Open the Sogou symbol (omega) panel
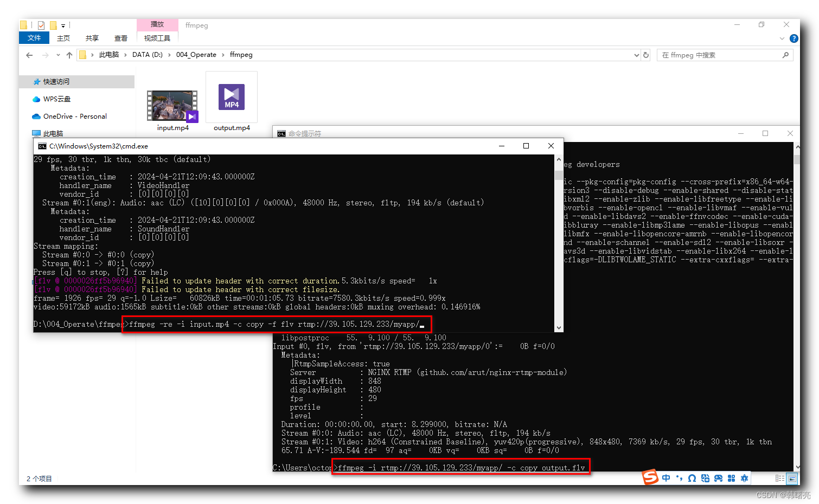The height and width of the screenshot is (504, 819). [x=692, y=478]
